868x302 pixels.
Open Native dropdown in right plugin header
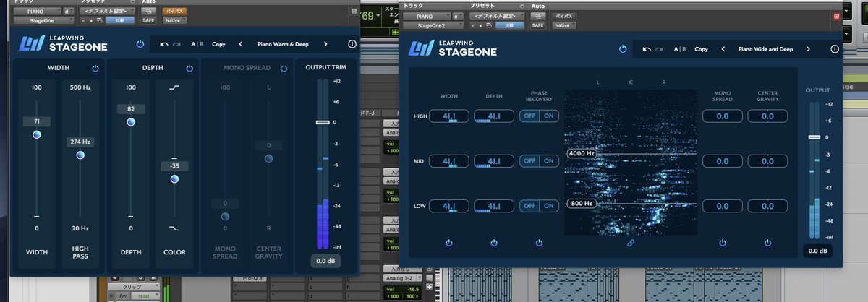(565, 25)
